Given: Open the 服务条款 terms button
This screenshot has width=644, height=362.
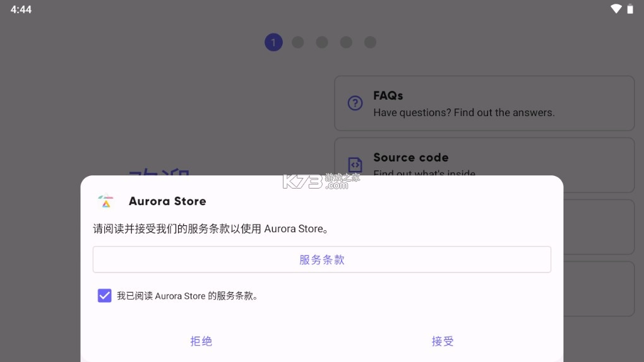Looking at the screenshot, I should click(x=322, y=259).
